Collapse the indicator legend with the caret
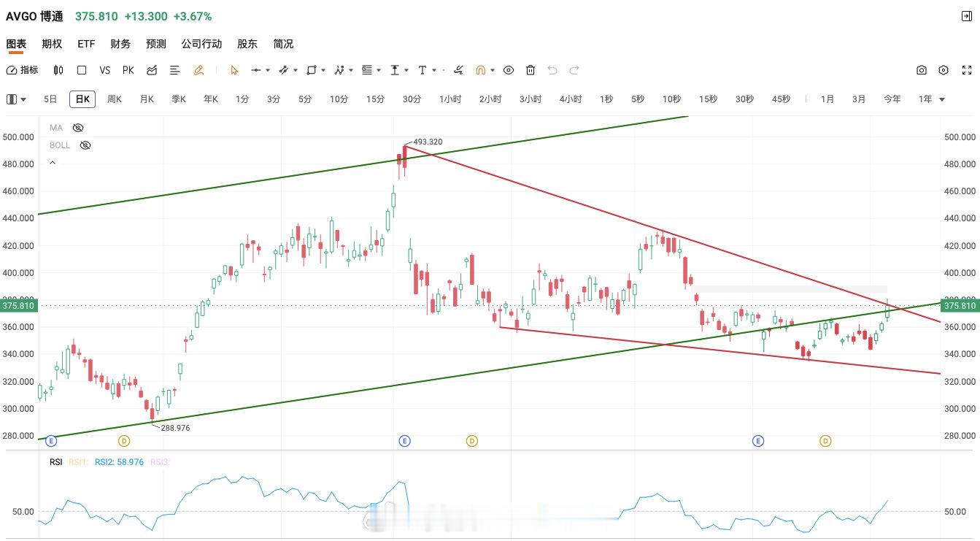This screenshot has height=541, width=980. tap(53, 163)
